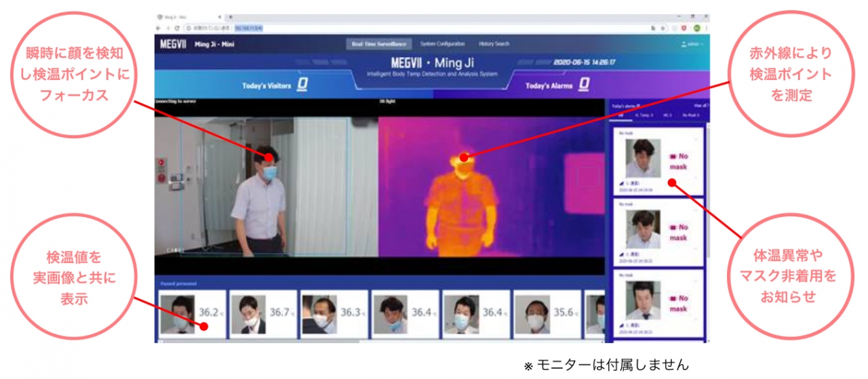
Task: Reload the page with the refresh icon
Action: coord(176,28)
